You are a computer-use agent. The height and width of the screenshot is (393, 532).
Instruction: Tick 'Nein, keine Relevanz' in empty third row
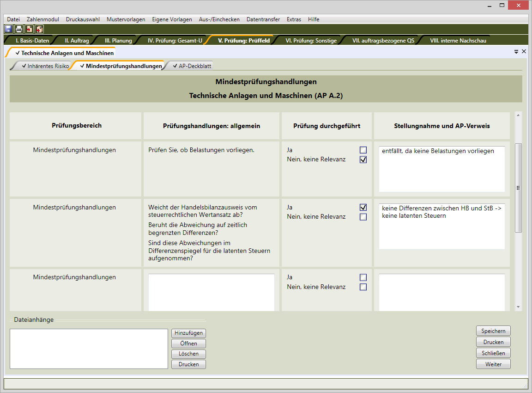coord(363,287)
